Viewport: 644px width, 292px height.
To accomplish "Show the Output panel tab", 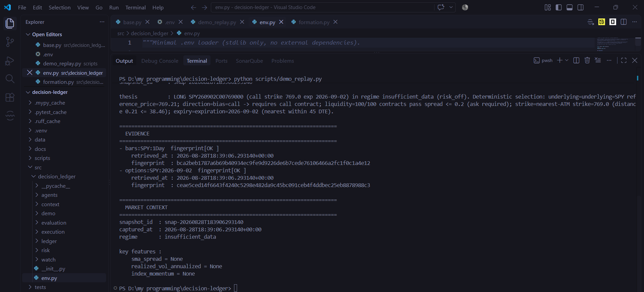I will [x=124, y=61].
